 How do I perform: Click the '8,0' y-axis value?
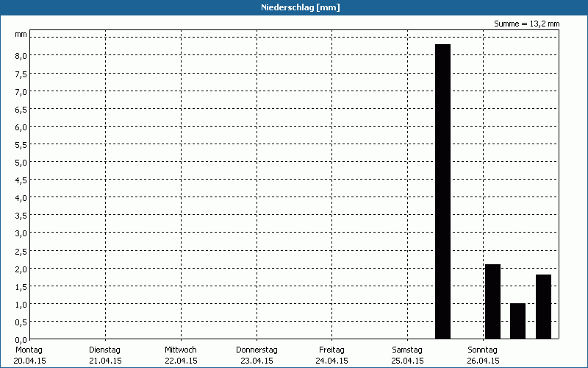21,56
